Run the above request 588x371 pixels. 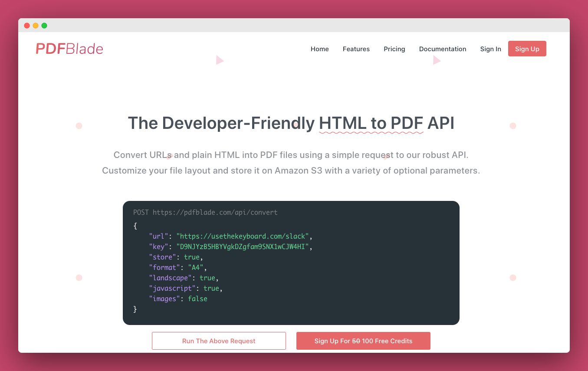click(x=219, y=341)
